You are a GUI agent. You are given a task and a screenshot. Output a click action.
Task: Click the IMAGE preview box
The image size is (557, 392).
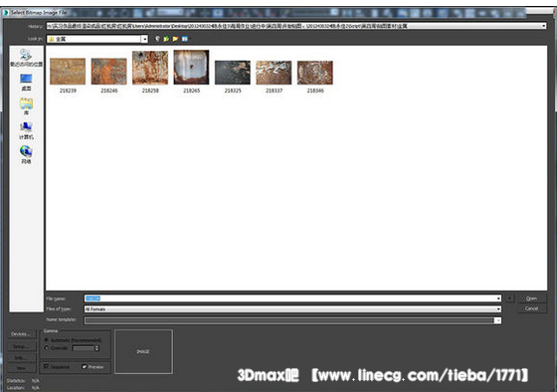pos(143,351)
